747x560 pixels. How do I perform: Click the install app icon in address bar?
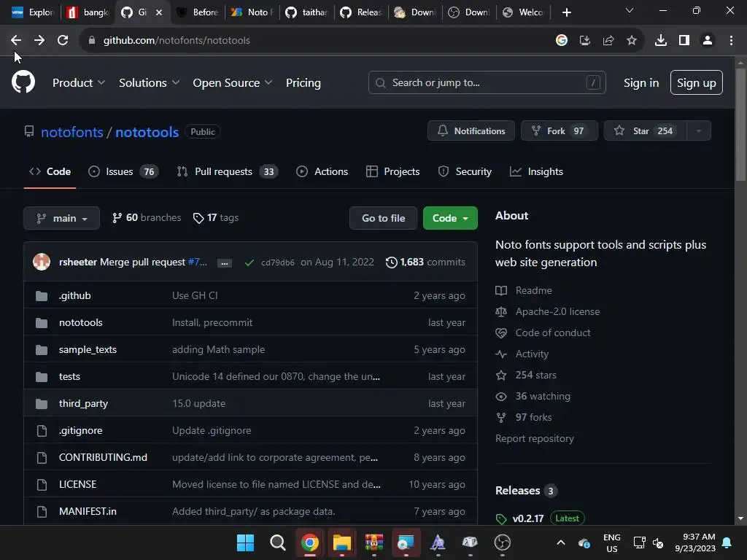point(584,41)
